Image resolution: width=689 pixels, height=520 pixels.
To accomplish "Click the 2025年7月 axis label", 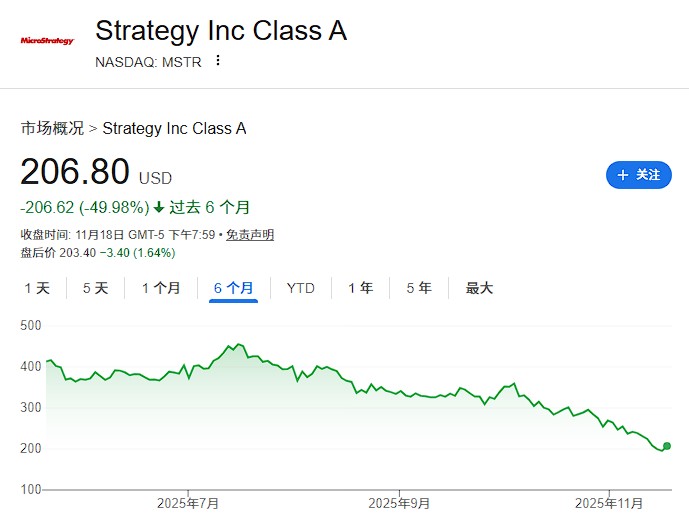I will 188,504.
